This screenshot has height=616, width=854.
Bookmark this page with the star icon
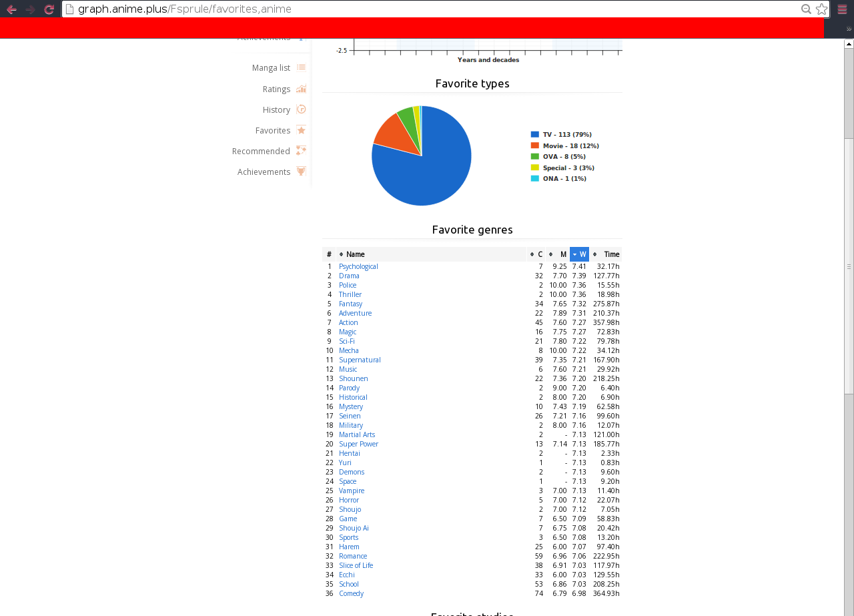click(x=821, y=9)
